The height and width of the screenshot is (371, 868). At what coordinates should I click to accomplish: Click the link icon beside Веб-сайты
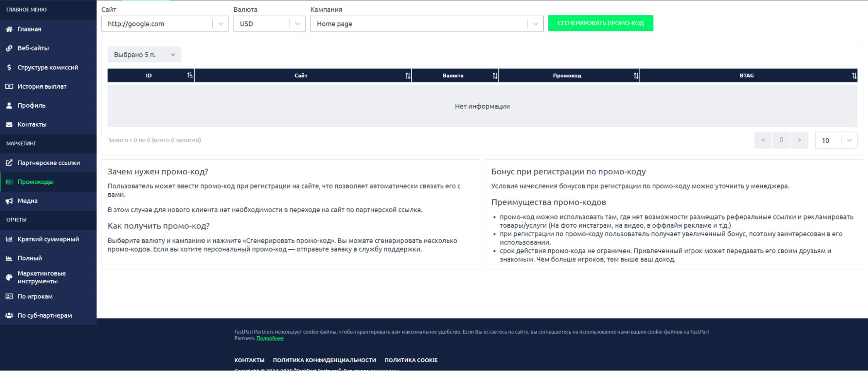9,48
